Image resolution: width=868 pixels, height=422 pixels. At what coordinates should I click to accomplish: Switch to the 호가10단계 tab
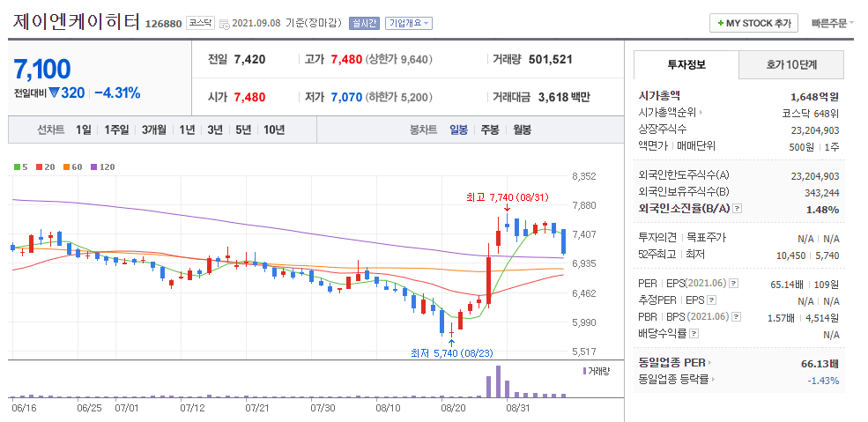tap(791, 64)
